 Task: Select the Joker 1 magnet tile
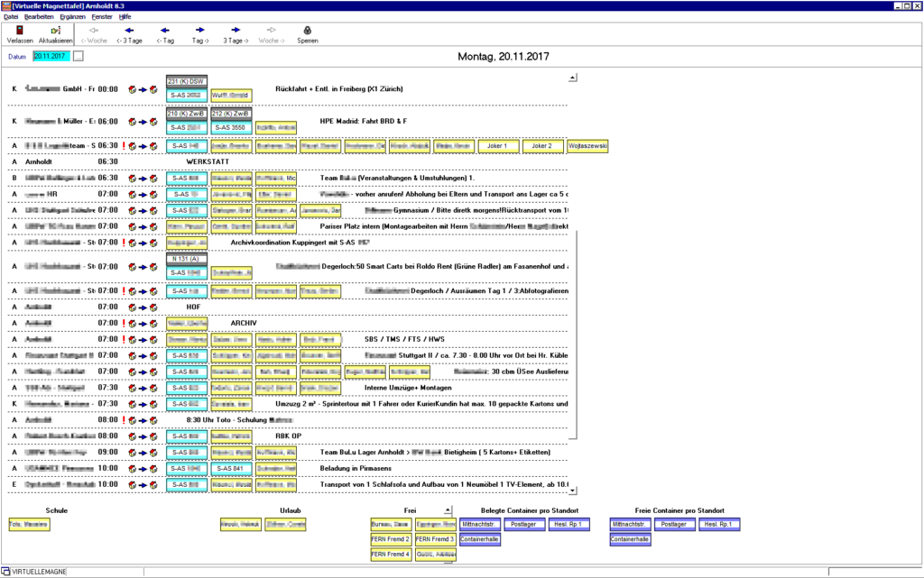coord(498,146)
